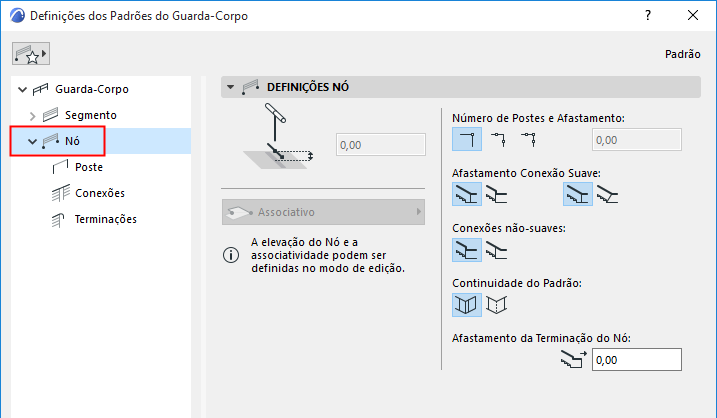Image resolution: width=717 pixels, height=418 pixels.
Task: Click the help question mark button
Action: pyautogui.click(x=648, y=16)
